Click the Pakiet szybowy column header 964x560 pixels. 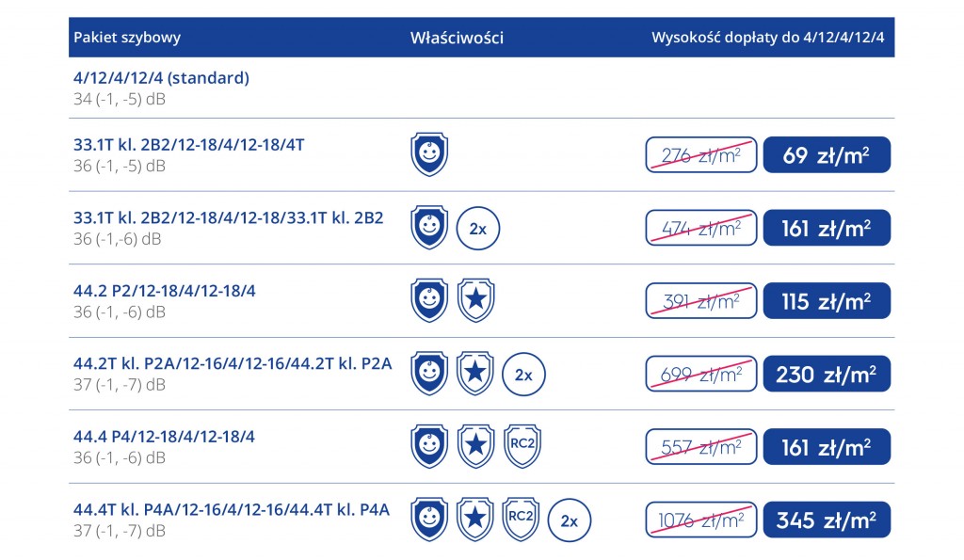click(x=127, y=38)
